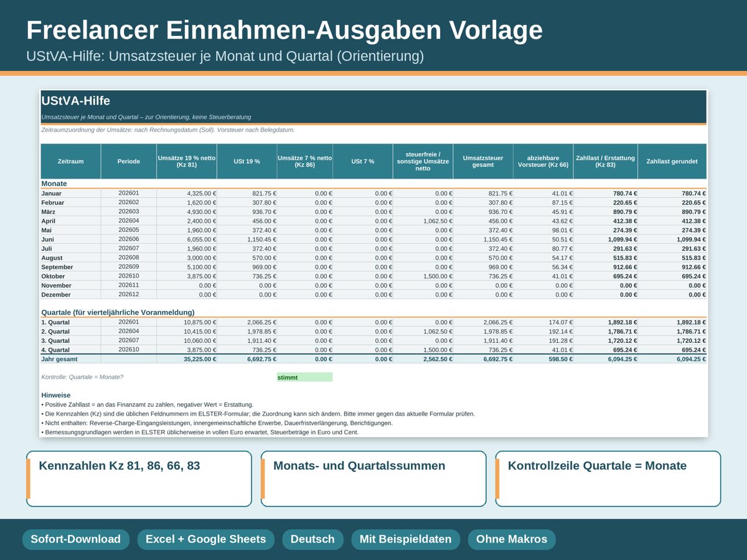Select the 2. Quartal Vorsteuer value 192.14 €
Screen dimensions: 747x560
[x=543, y=332]
